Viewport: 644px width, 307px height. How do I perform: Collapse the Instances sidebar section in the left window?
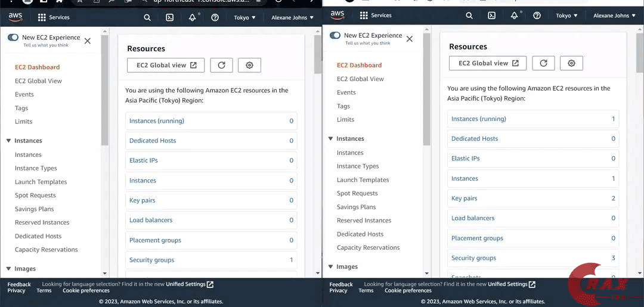coord(9,141)
